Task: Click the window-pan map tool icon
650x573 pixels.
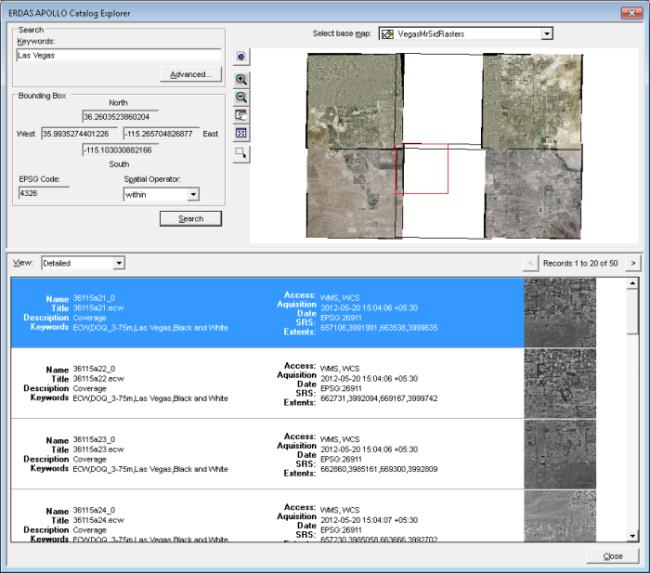Action: click(x=241, y=115)
